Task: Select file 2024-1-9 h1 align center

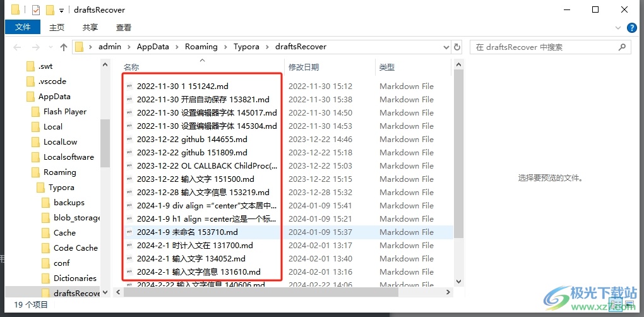Action: [x=207, y=219]
